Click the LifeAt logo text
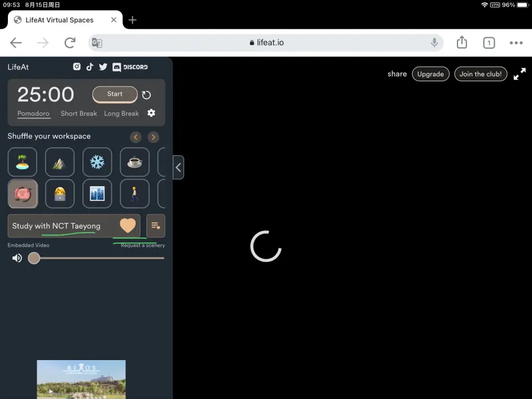 18,67
